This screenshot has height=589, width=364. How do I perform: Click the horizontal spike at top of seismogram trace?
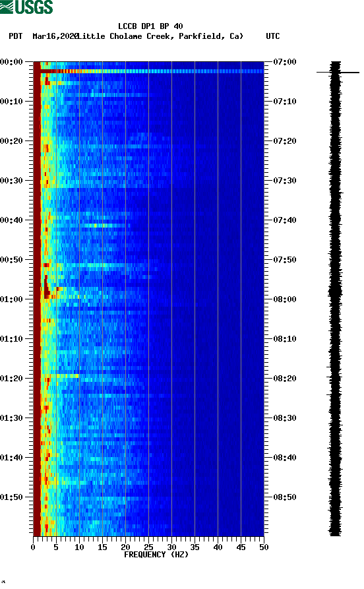tap(338, 72)
